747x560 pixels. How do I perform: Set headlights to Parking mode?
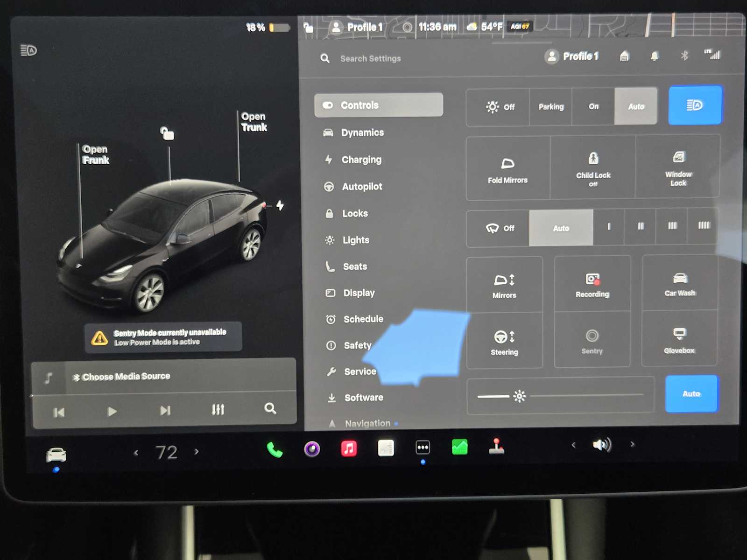(x=551, y=107)
